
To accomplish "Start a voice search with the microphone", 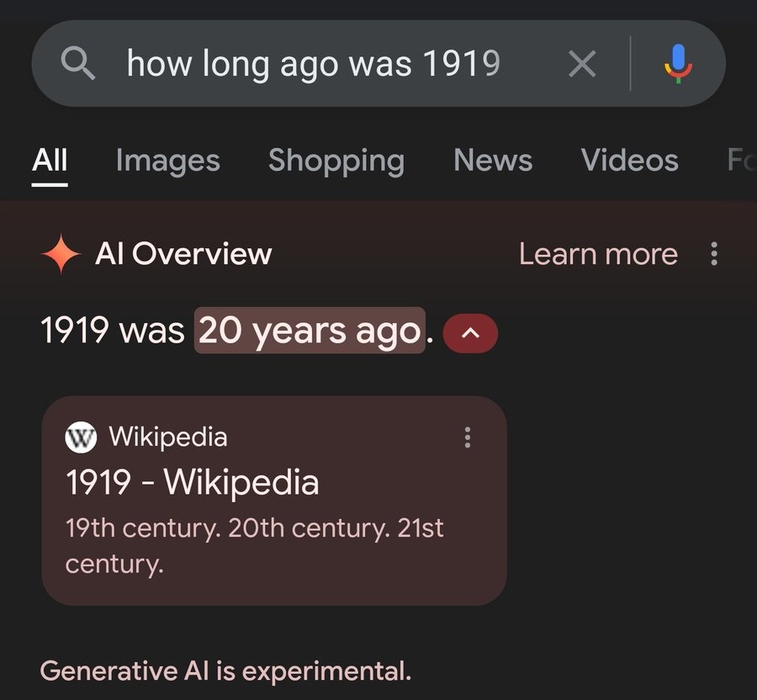I will pyautogui.click(x=678, y=63).
